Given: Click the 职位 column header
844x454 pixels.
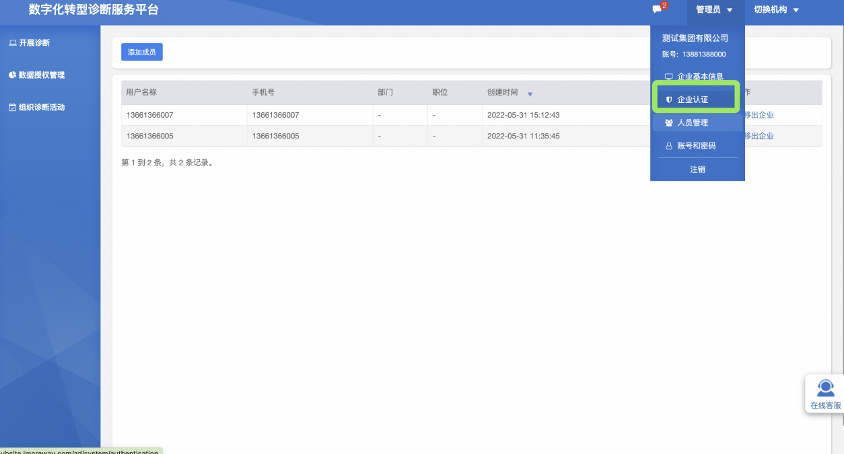Looking at the screenshot, I should (x=440, y=93).
